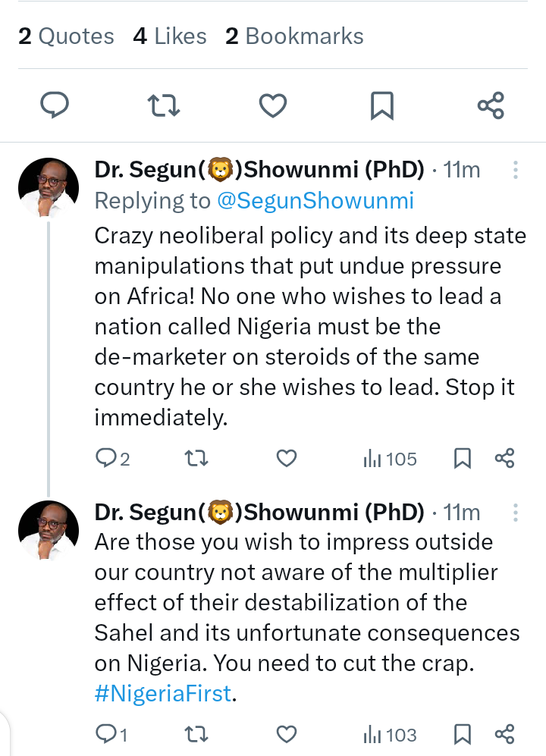
Task: Repost the main post with retweet icon
Action: coord(164,105)
